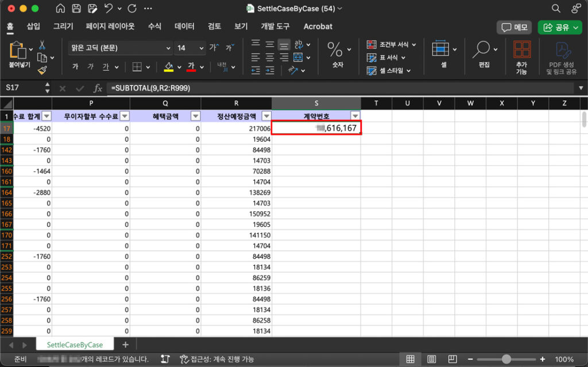Click the Home icon in title bar
Viewport: 588px width, 367px height.
(61, 9)
